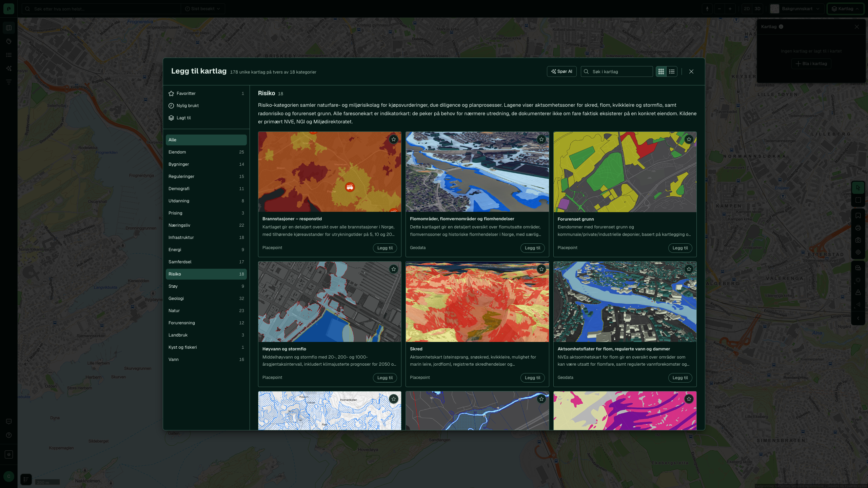Click the info icon beside Kartlag
The width and height of the screenshot is (868, 488).
(781, 27)
